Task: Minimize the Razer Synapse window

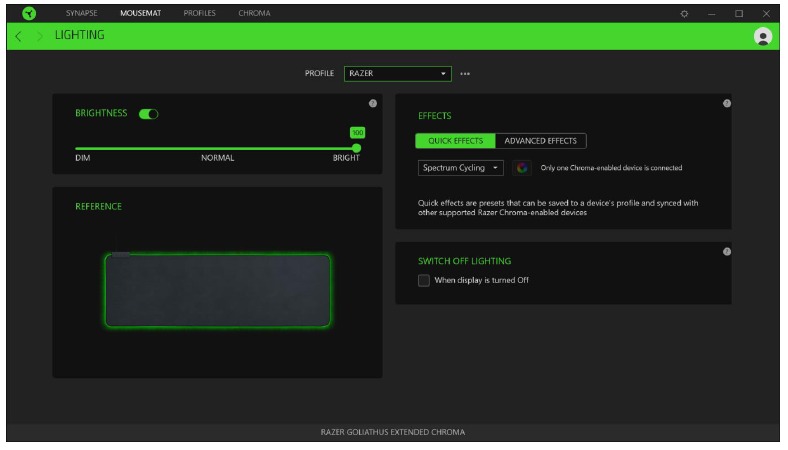Action: pos(712,14)
